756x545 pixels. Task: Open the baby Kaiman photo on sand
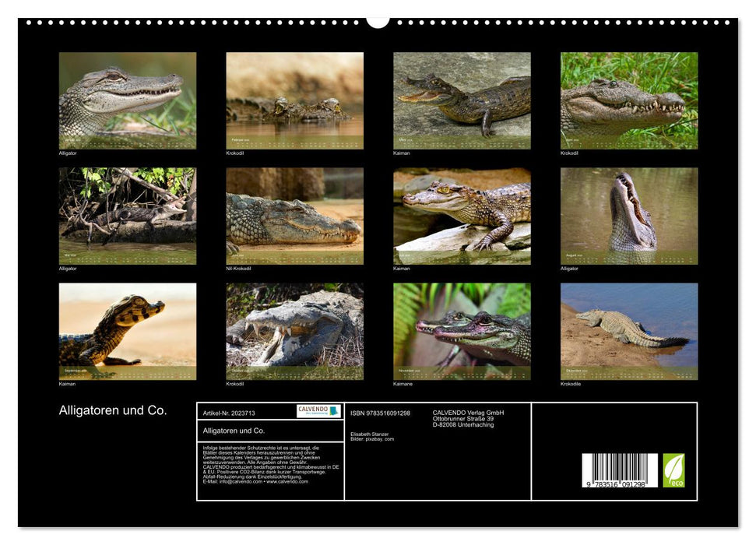pyautogui.click(x=128, y=331)
